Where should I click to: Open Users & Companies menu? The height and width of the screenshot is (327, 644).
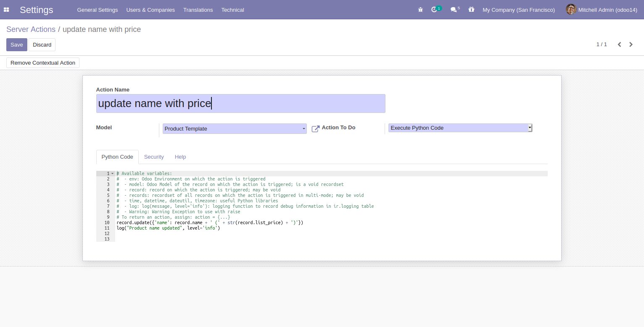coord(150,10)
